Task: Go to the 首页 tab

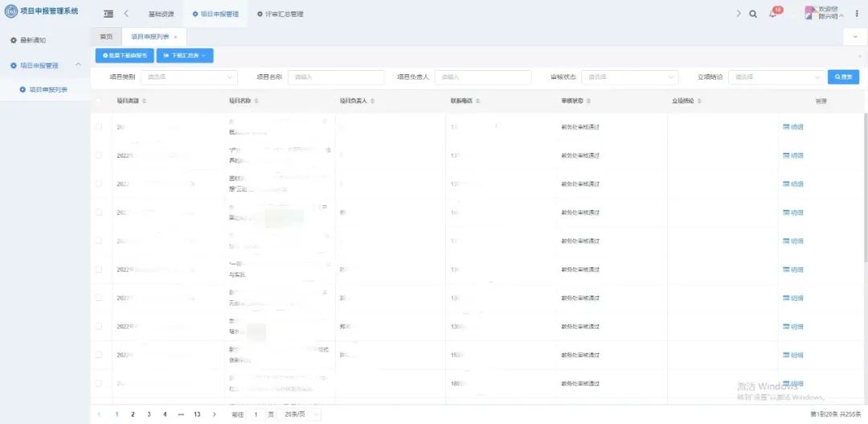Action: point(106,37)
